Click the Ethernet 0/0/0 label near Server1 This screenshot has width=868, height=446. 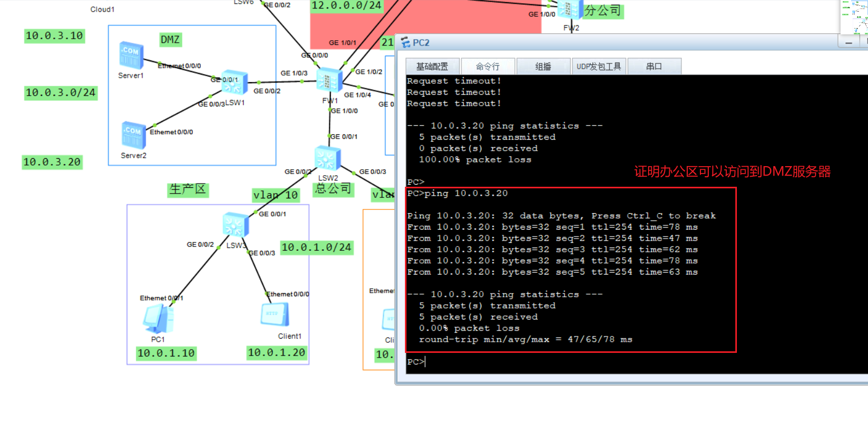pyautogui.click(x=179, y=66)
